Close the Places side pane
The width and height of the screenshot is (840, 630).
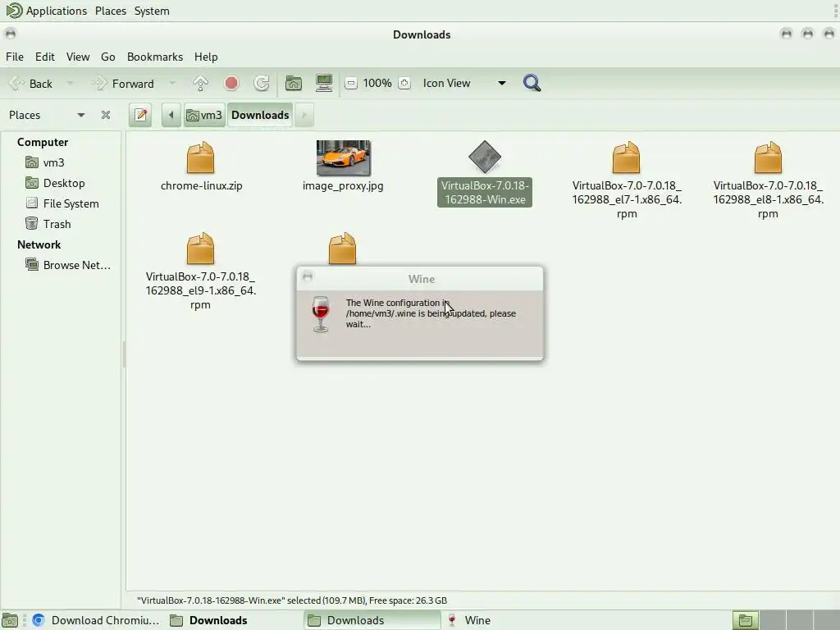[106, 115]
